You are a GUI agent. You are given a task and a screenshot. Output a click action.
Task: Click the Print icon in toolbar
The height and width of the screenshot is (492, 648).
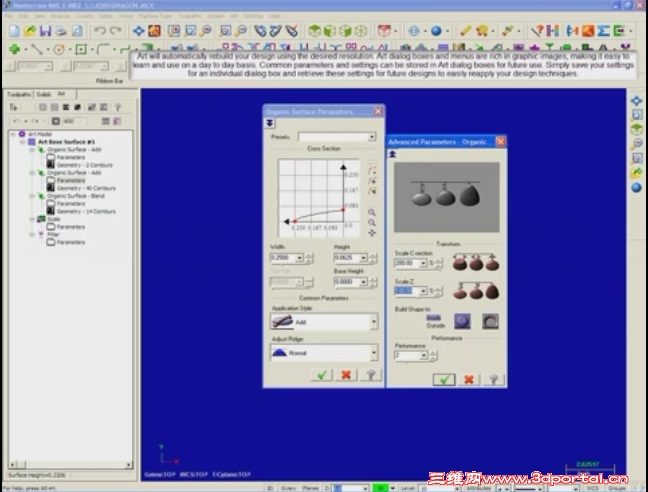[61, 31]
